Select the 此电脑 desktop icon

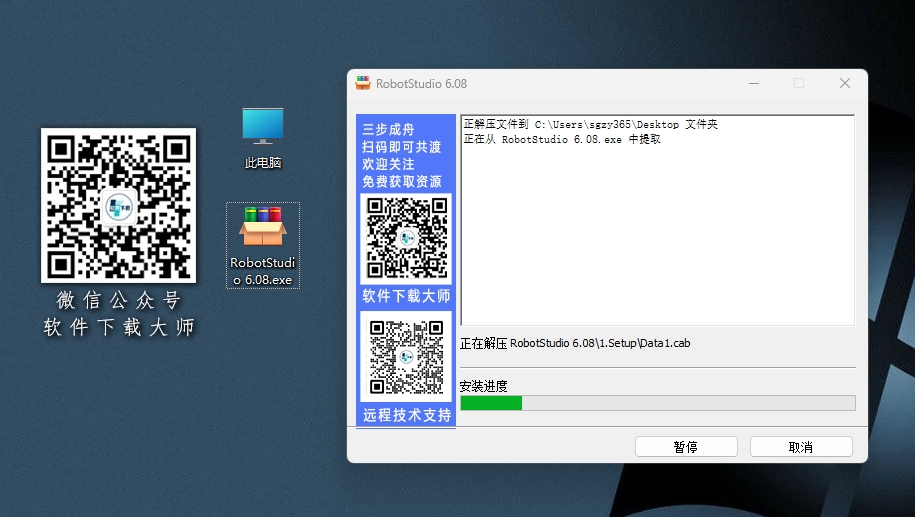click(x=263, y=138)
